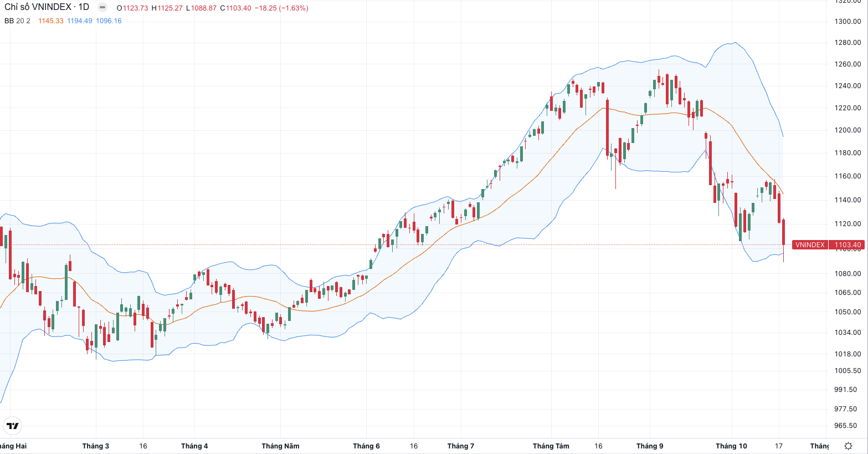Viewport: 868px width, 454px height.
Task: Click the 1065.00 price axis label
Action: pos(848,293)
